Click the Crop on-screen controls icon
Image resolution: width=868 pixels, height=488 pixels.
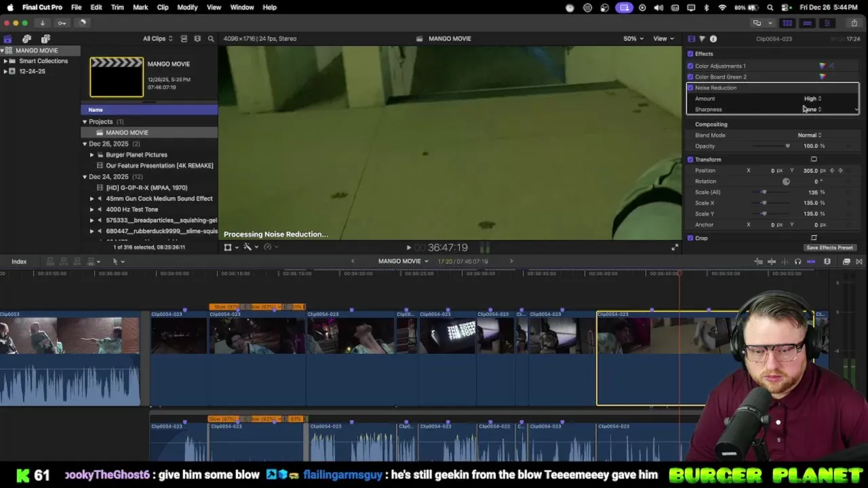click(x=814, y=238)
